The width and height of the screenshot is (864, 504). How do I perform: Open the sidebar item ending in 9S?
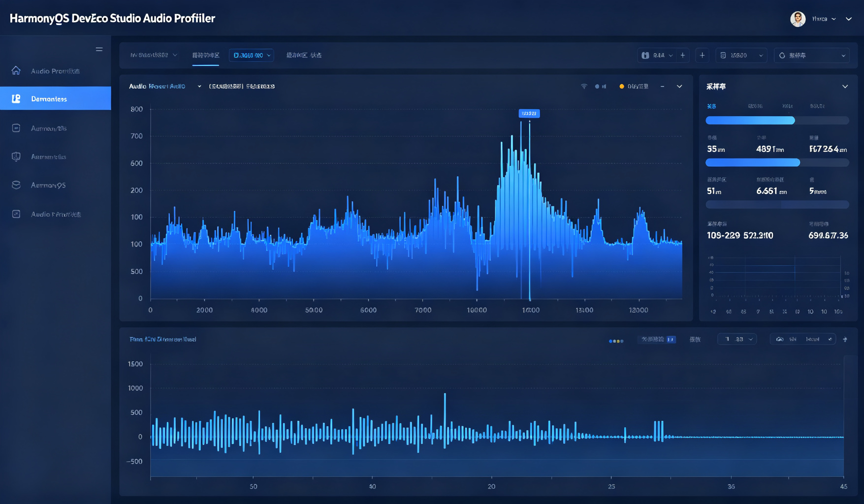click(x=56, y=185)
